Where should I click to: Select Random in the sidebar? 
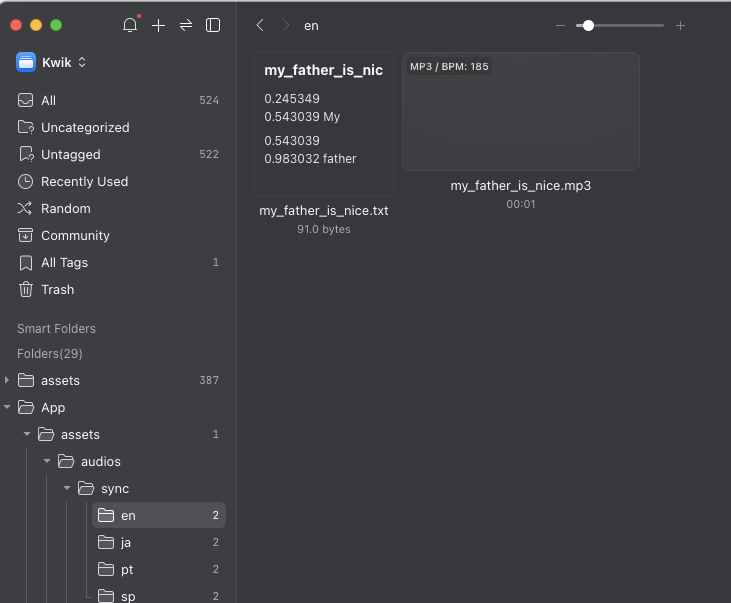click(118, 208)
